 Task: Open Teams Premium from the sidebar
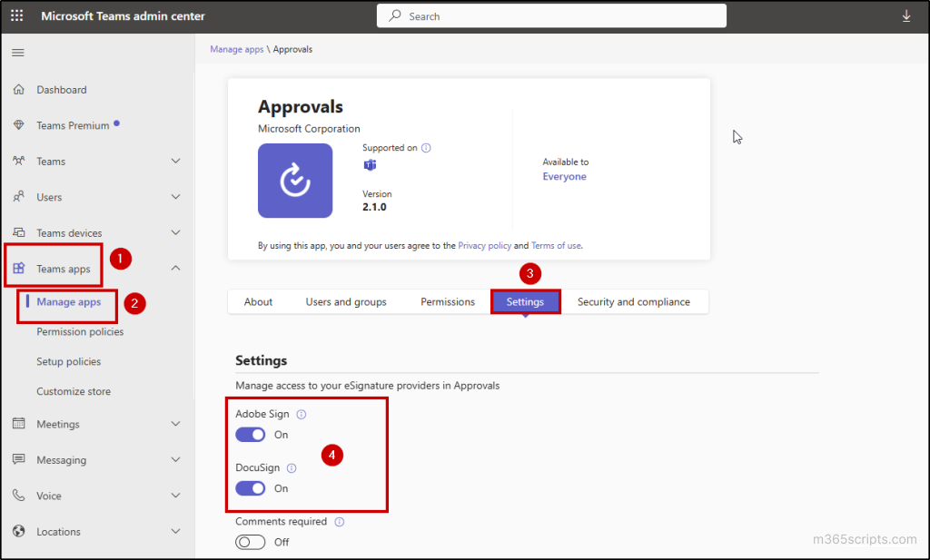click(73, 125)
